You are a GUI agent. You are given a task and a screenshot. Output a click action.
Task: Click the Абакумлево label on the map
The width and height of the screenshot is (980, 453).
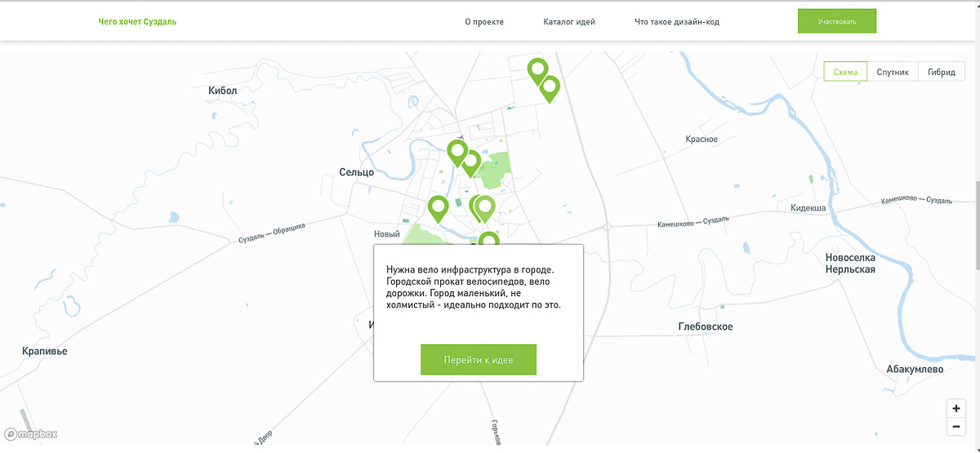coord(915,369)
